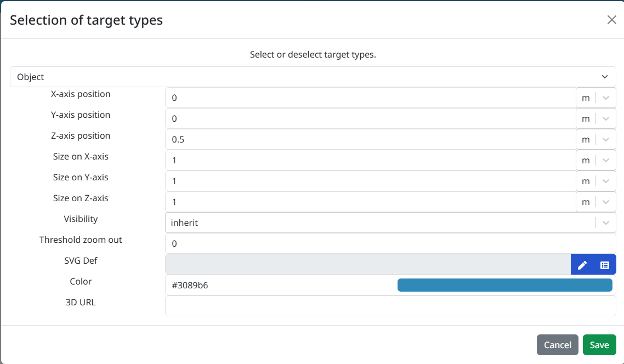Close the Selection of target types dialog
Viewport: 624px width, 364px height.
pyautogui.click(x=611, y=20)
